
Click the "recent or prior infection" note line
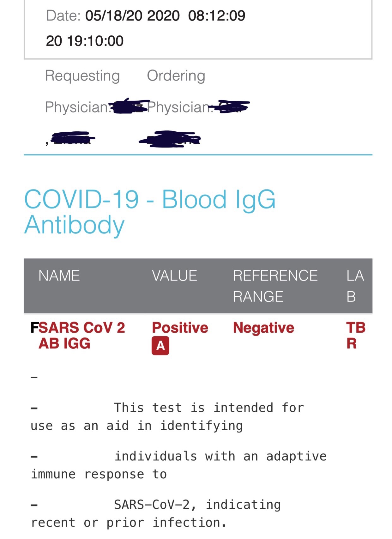tap(129, 523)
